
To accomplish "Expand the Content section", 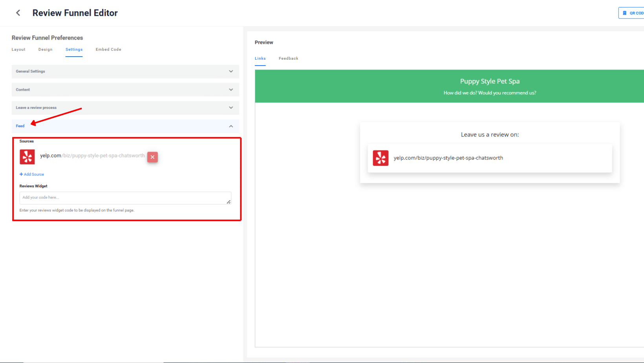I will tap(125, 90).
